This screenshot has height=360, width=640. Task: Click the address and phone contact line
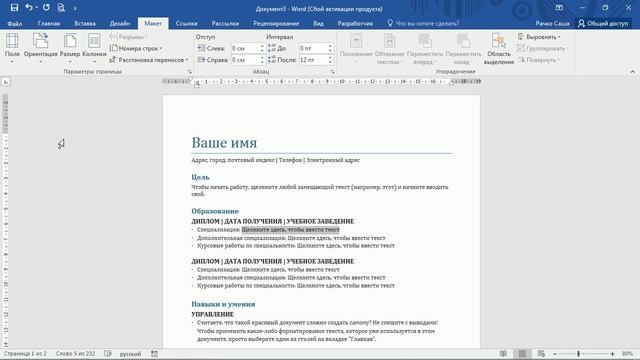pyautogui.click(x=276, y=160)
